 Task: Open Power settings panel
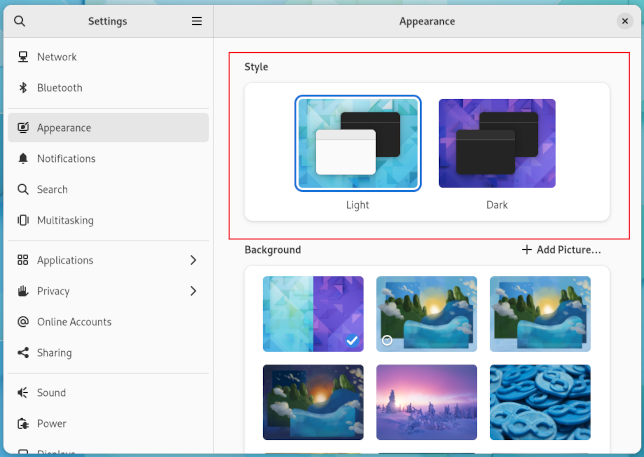[108, 423]
